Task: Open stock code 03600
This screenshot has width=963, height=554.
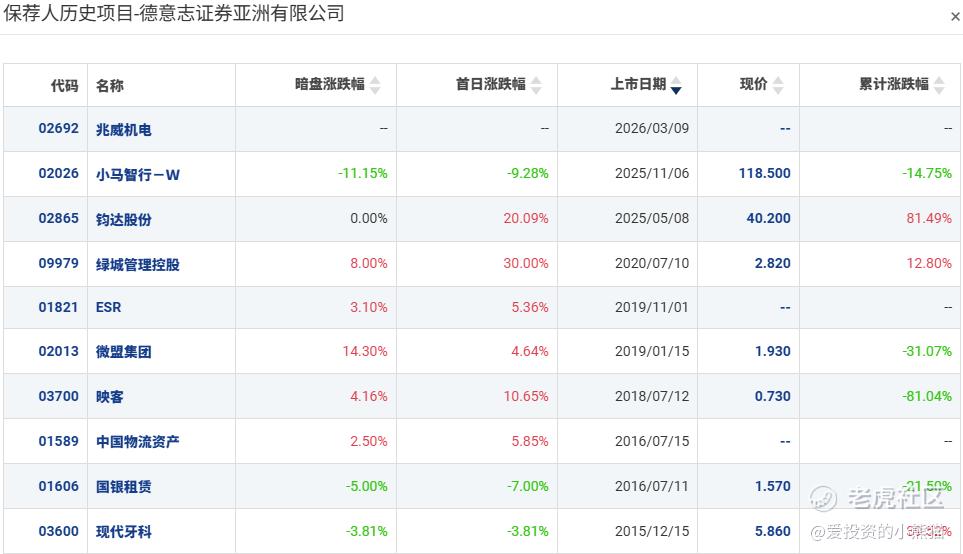Action: click(x=58, y=531)
